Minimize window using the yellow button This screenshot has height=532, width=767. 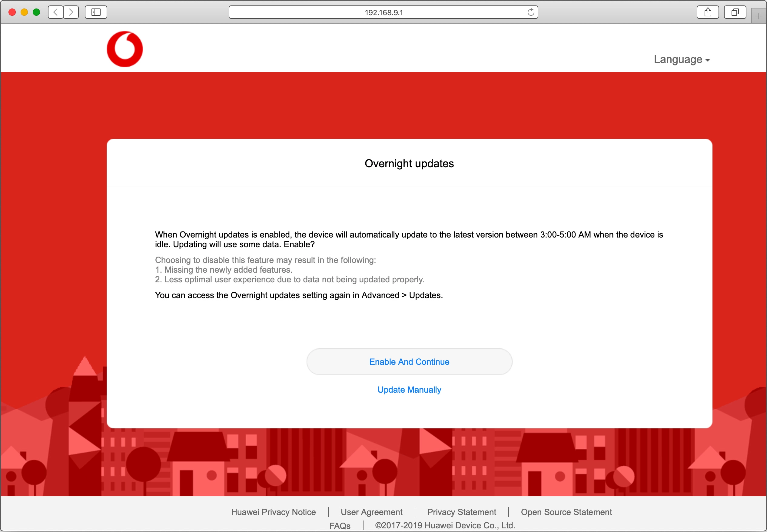pos(24,12)
